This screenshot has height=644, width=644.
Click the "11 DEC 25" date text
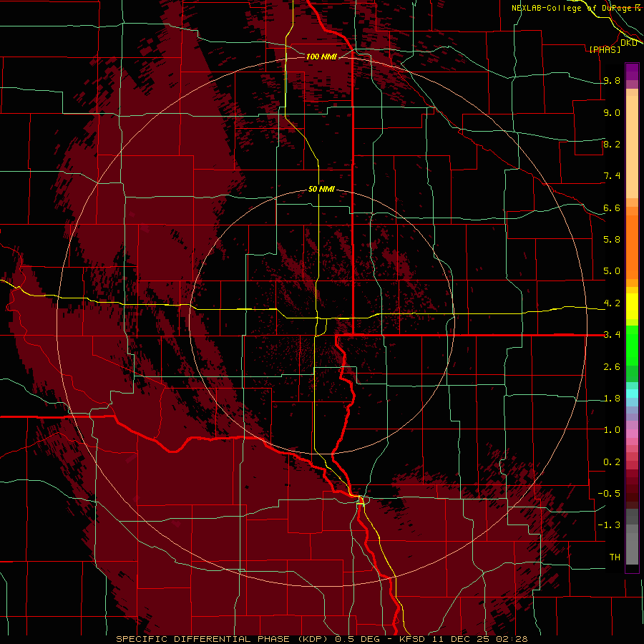[x=459, y=639]
